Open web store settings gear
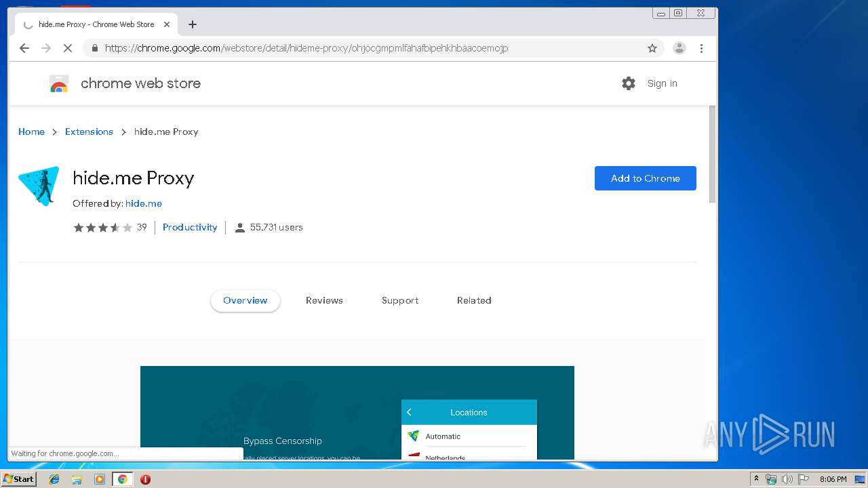The image size is (868, 488). click(629, 83)
